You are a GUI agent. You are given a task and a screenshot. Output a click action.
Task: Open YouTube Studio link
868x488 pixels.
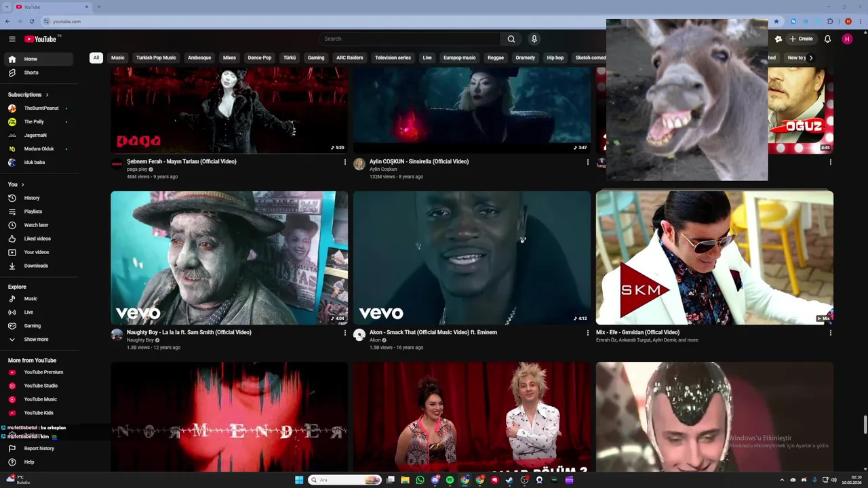click(x=39, y=386)
